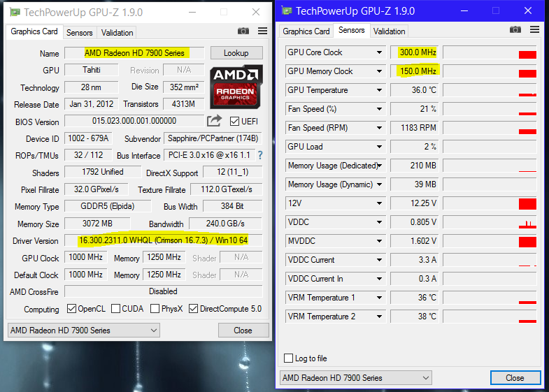Screen dimensions: 549x392
Task: Click the BIOS export share icon
Action: [214, 121]
